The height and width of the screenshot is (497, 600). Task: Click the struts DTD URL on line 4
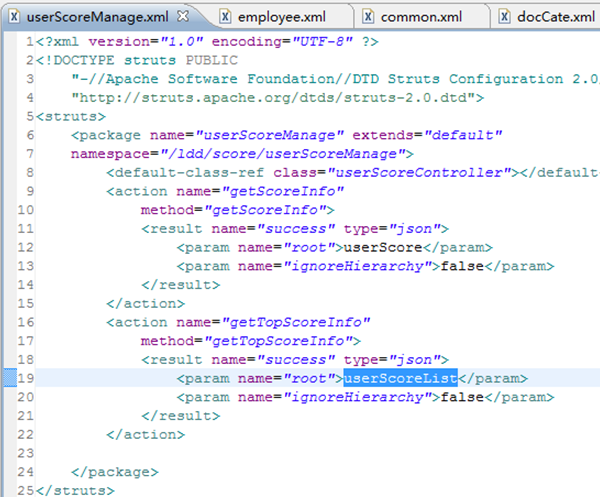pyautogui.click(x=274, y=98)
